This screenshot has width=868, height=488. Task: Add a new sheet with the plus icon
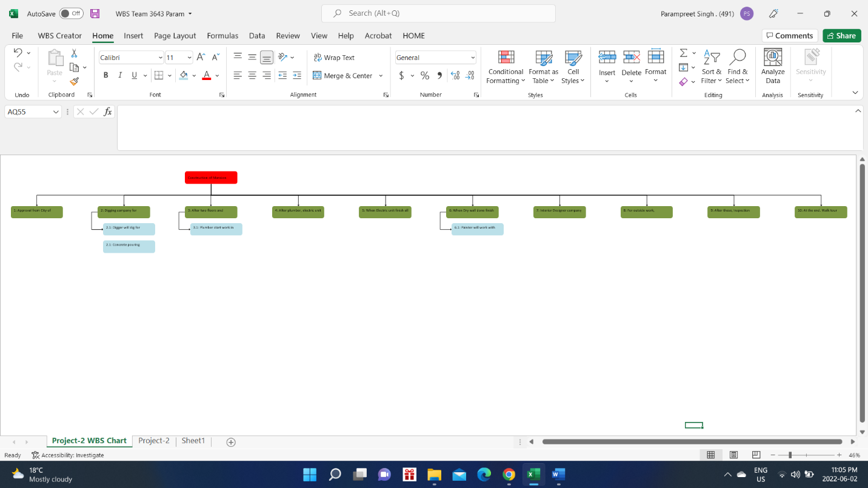[x=230, y=442]
